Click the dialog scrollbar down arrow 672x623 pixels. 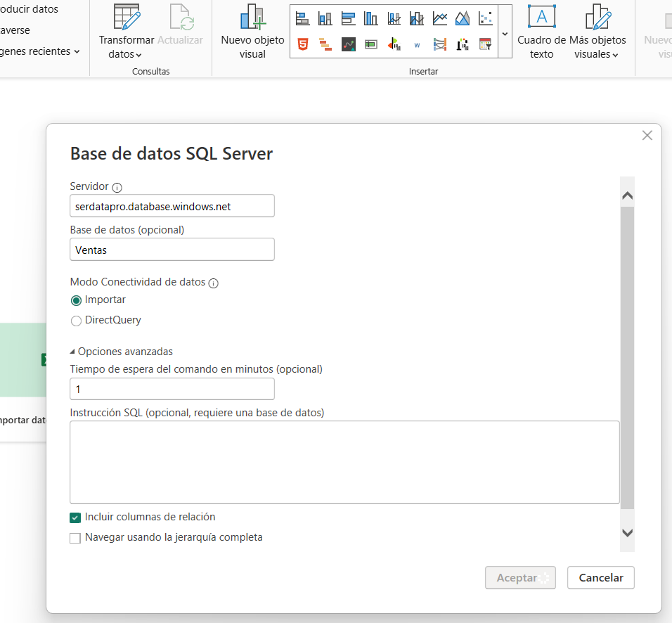tap(627, 534)
